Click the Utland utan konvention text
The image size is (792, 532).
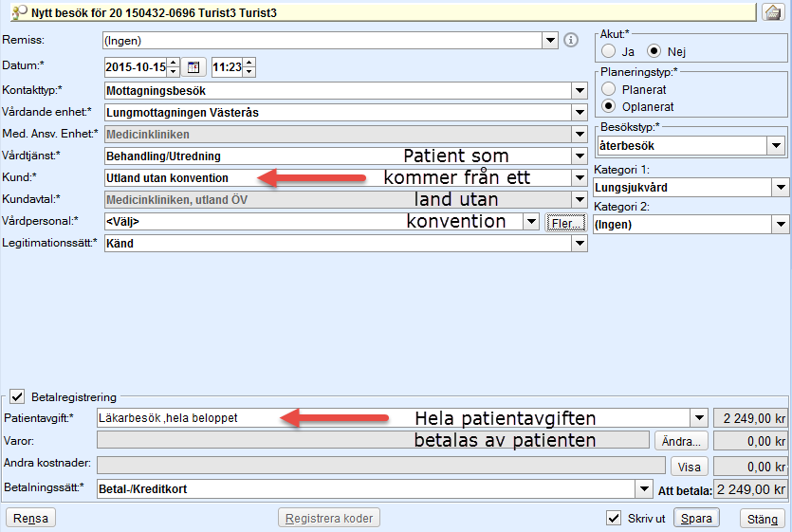click(167, 178)
